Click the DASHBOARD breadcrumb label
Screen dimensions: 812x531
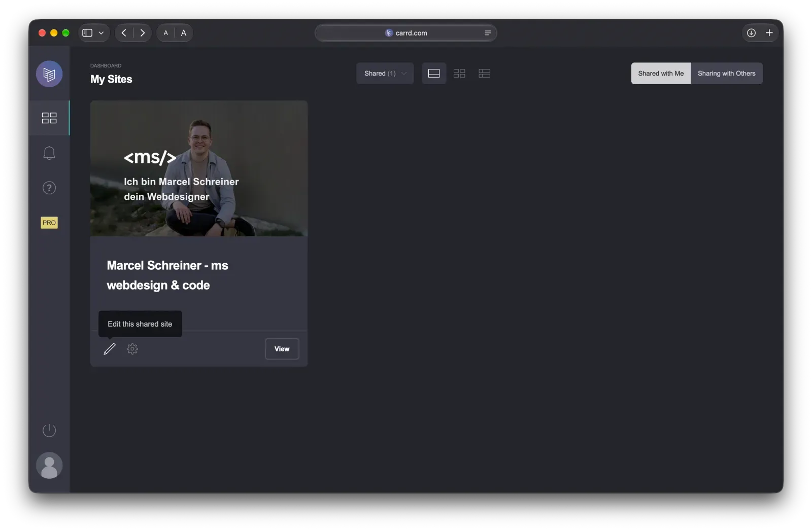pos(106,65)
